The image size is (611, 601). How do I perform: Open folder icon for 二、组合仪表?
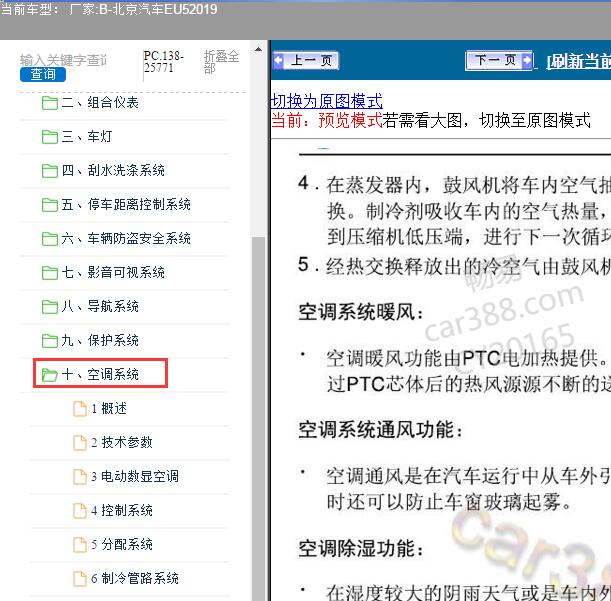(x=49, y=103)
